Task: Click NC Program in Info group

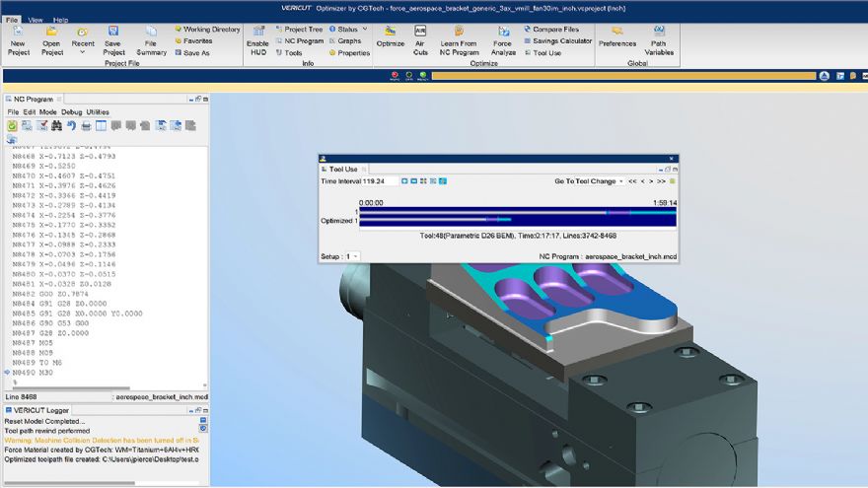Action: click(x=300, y=41)
